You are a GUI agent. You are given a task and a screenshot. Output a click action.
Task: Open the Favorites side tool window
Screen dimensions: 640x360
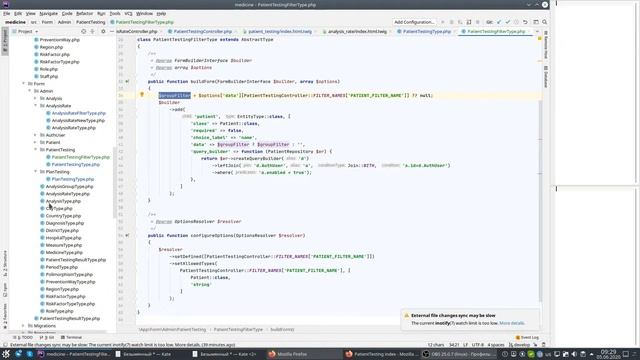(x=5, y=316)
